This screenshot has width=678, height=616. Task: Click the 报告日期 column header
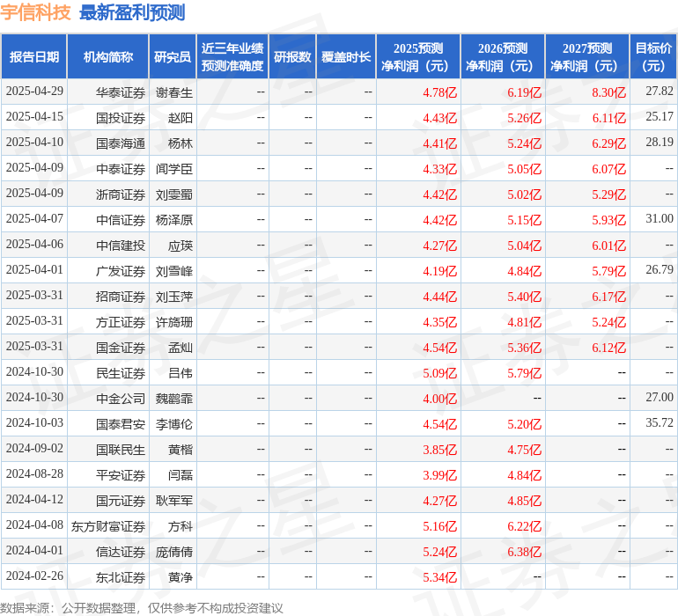[33, 57]
